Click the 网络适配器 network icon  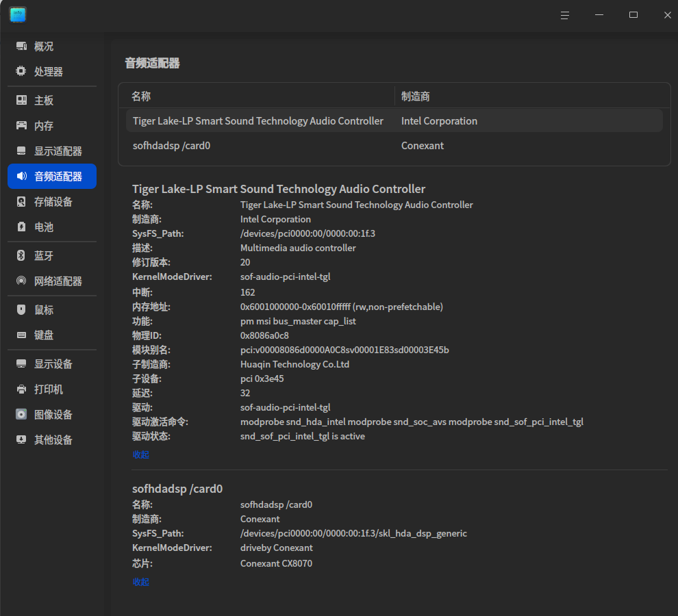coord(21,281)
